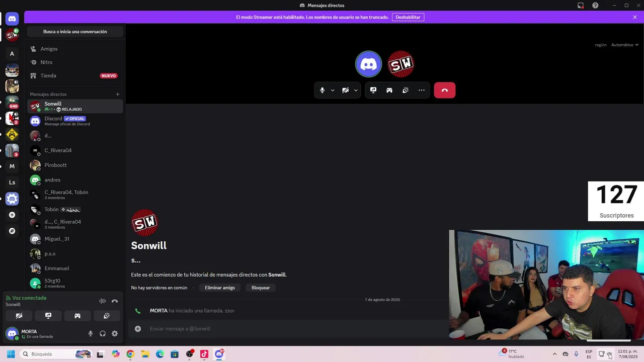Add a server with plus icon
Screen dimensions: 644x362
[x=12, y=215]
